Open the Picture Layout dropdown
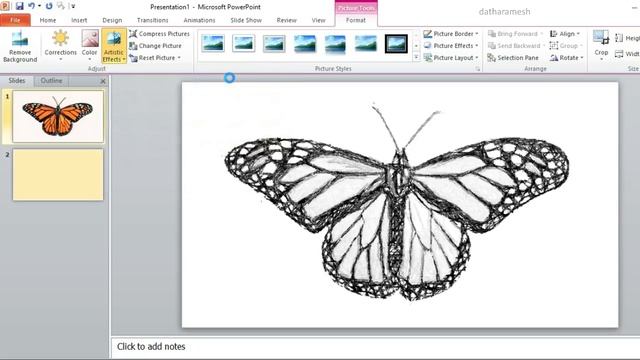640x360 pixels. [x=451, y=58]
